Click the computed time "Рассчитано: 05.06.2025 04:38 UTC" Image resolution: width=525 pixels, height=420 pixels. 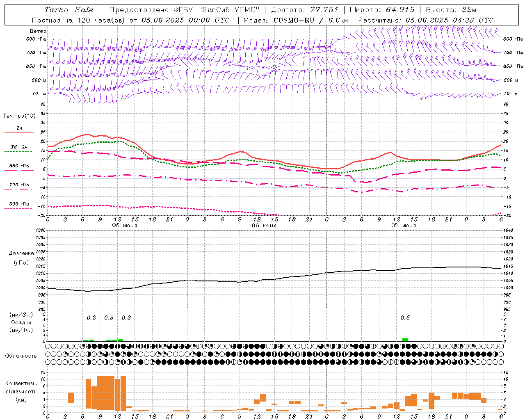[426, 20]
